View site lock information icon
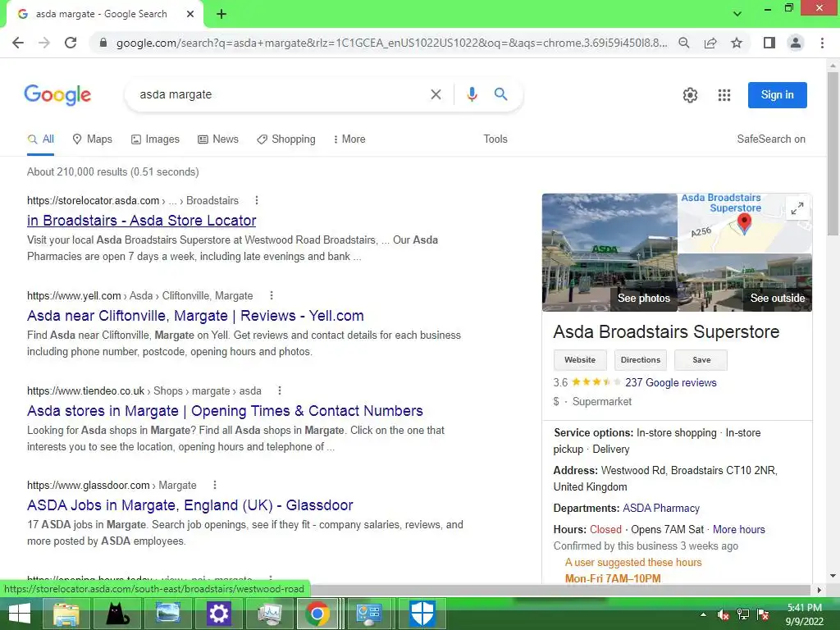 click(x=103, y=43)
